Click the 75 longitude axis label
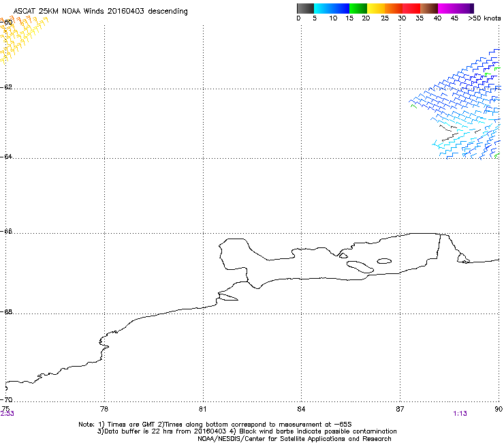 (x=5, y=409)
